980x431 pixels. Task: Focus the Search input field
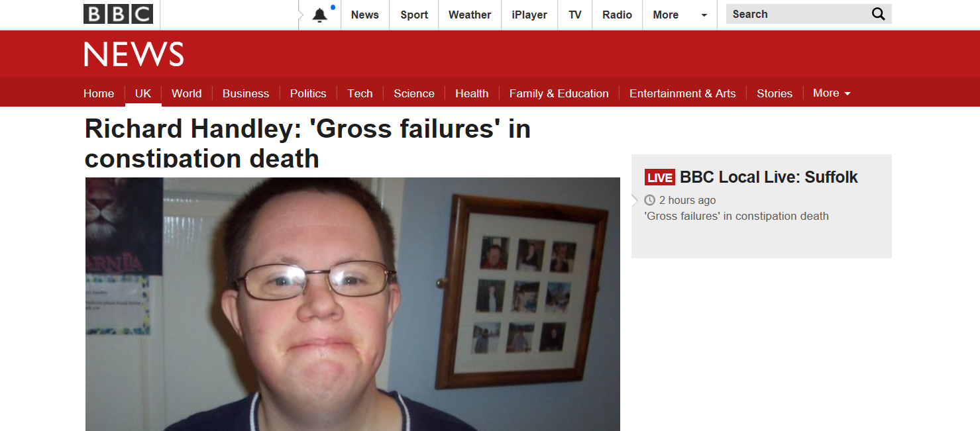tap(798, 14)
